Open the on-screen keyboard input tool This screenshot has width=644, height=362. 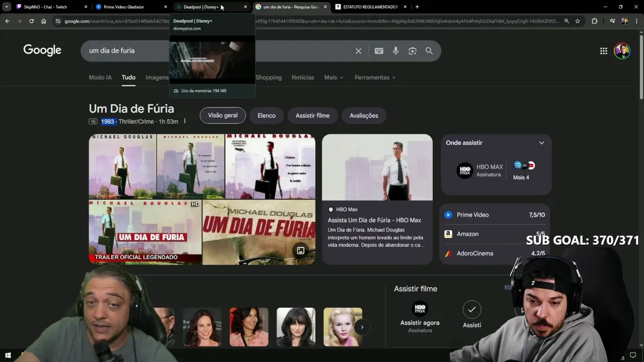point(379,51)
